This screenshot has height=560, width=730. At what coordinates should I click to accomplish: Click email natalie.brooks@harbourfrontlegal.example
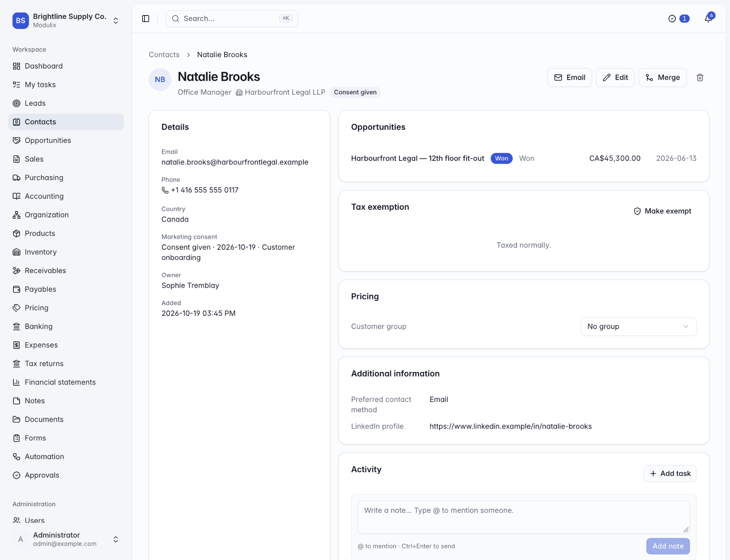pyautogui.click(x=235, y=162)
